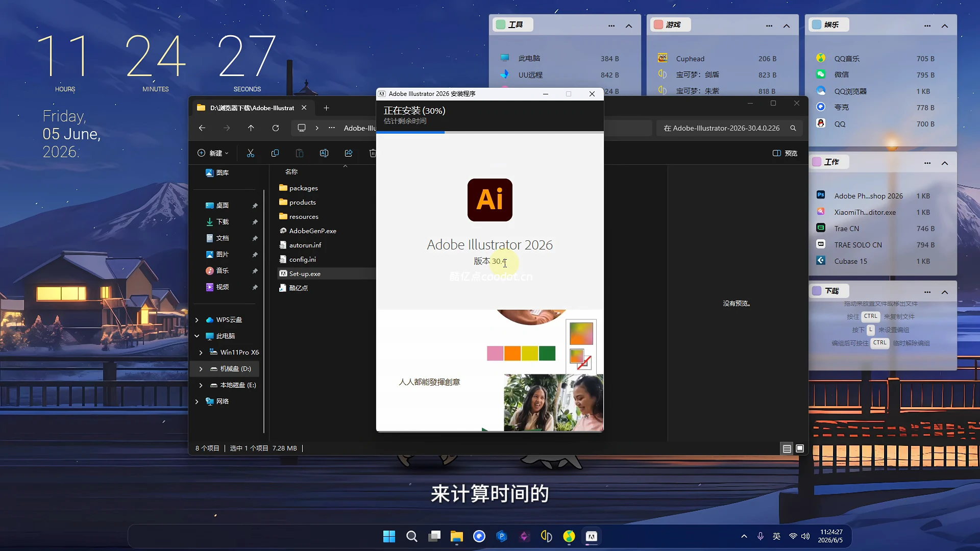
Task: Open 文档 in Explorer quick access
Action: [223, 238]
